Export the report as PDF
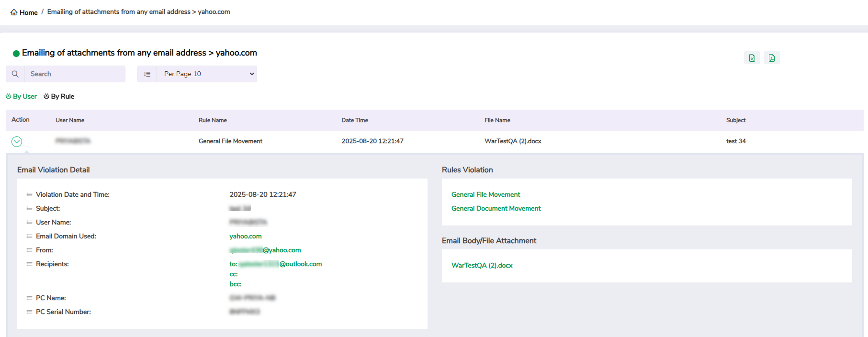868x337 pixels. coord(771,58)
